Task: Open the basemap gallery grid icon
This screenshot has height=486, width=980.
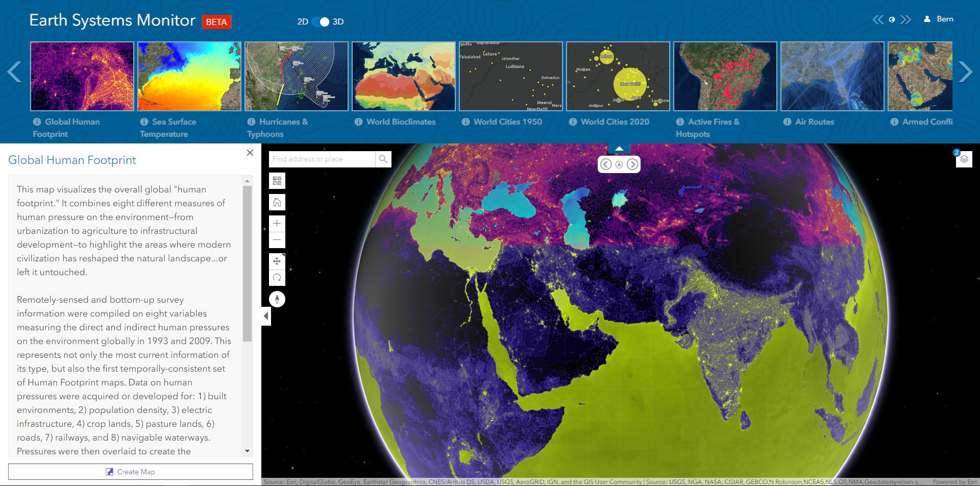Action: click(277, 181)
